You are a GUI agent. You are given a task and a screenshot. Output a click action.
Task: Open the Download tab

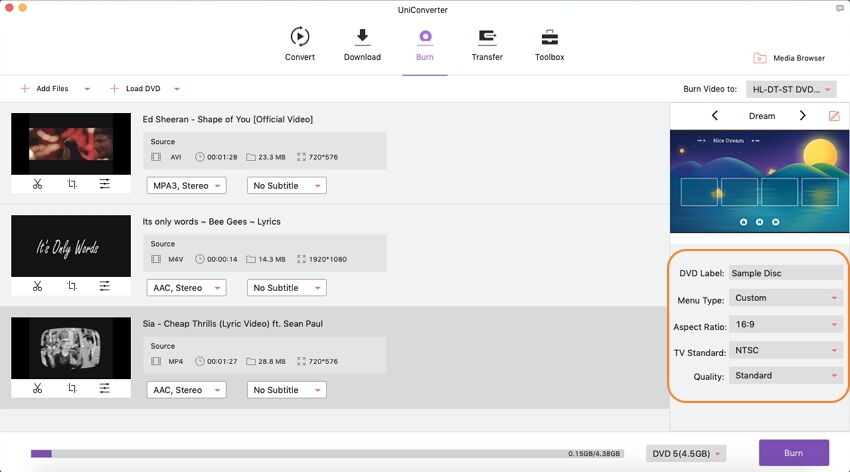point(362,45)
